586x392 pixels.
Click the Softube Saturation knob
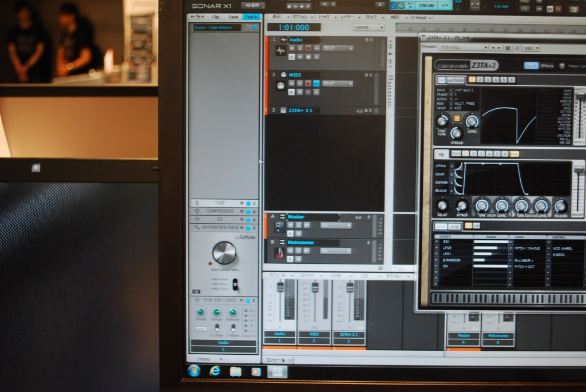pyautogui.click(x=224, y=253)
